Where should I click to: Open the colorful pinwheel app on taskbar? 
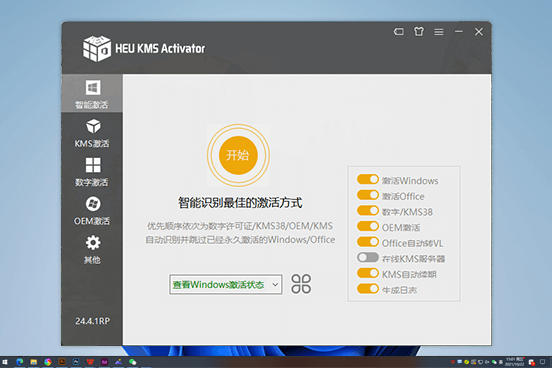point(48,362)
